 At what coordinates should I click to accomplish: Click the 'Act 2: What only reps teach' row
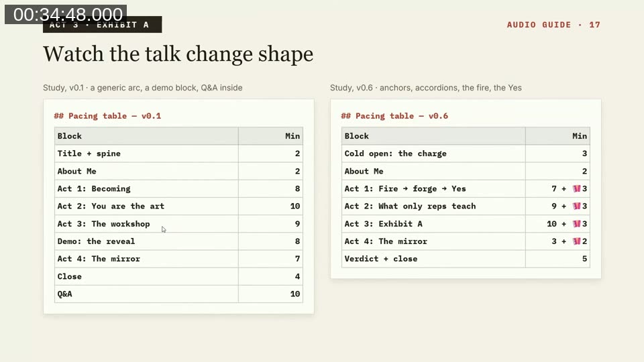pos(466,206)
